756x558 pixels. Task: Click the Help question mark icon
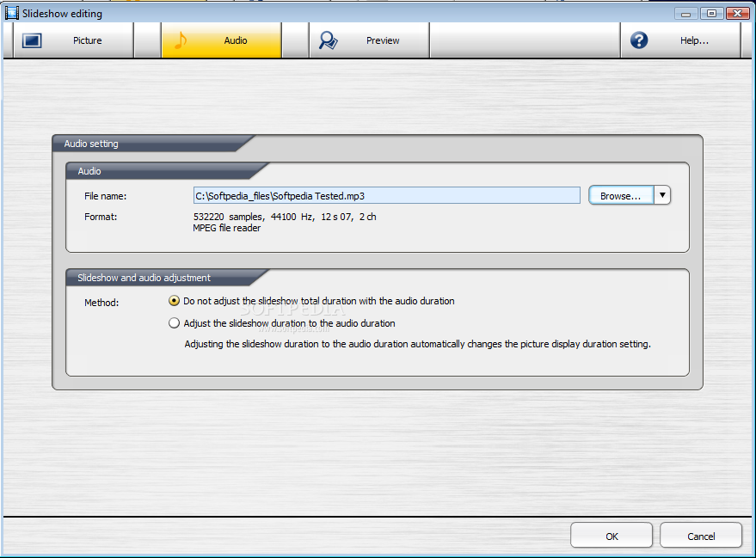[639, 40]
